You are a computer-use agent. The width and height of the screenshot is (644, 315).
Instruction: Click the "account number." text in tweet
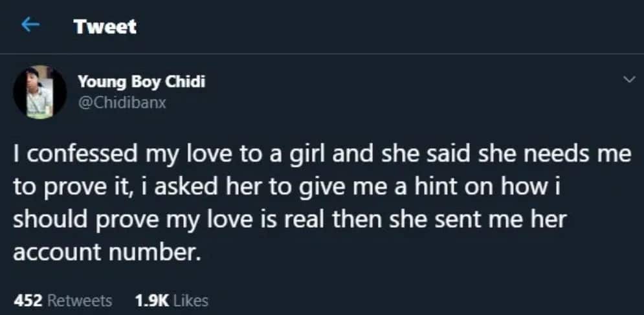coord(104,252)
